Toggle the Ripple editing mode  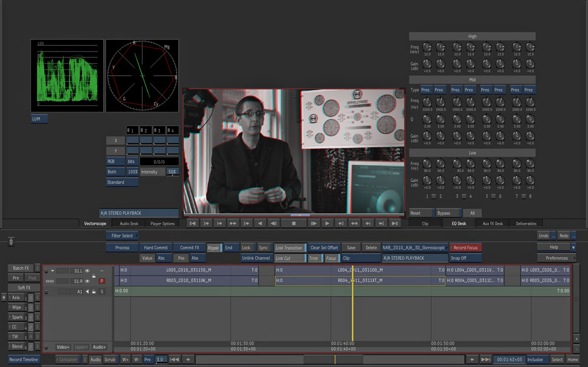coord(213,248)
